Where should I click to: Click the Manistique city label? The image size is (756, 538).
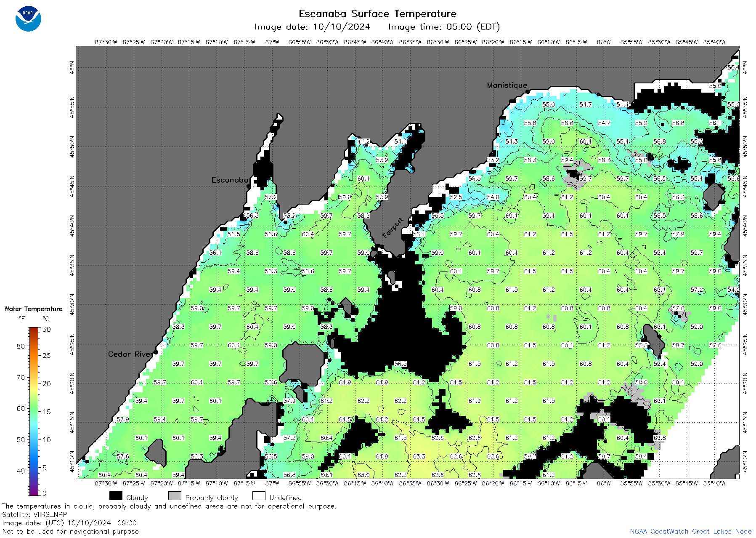(507, 85)
